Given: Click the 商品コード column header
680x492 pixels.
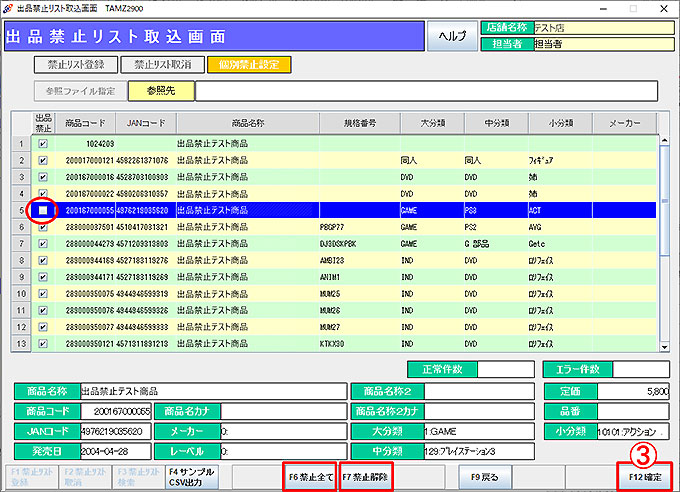Looking at the screenshot, I should coord(86,123).
